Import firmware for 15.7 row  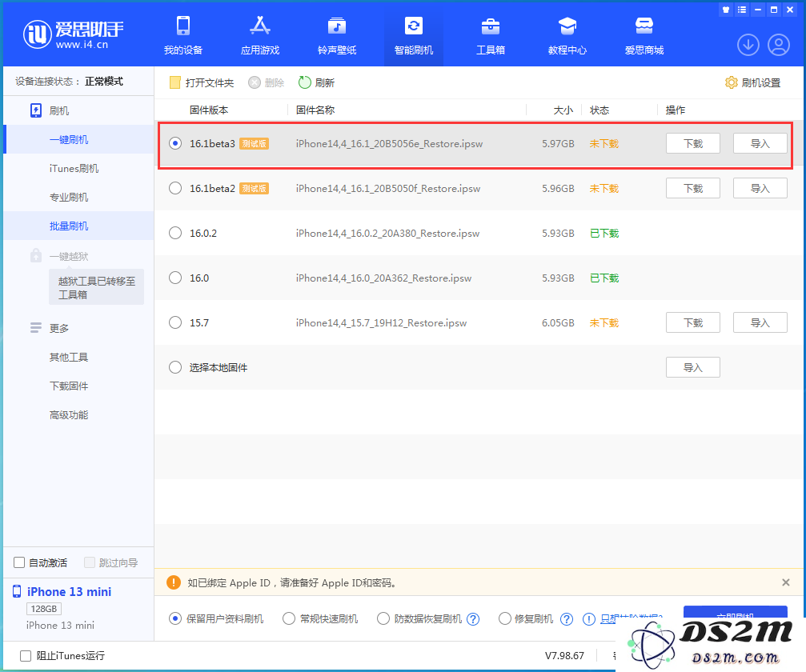760,322
